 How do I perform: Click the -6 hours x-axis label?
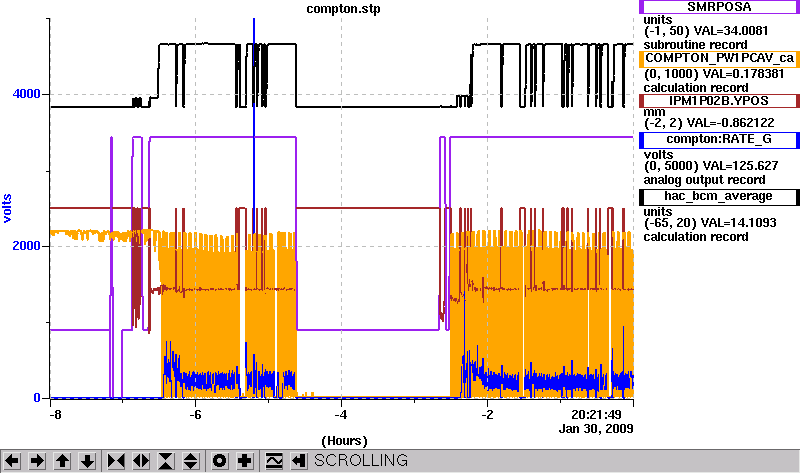tap(195, 414)
